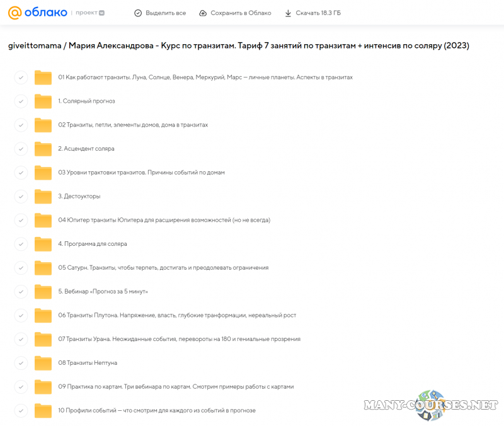Click the Скачать download arrow icon

pyautogui.click(x=288, y=13)
